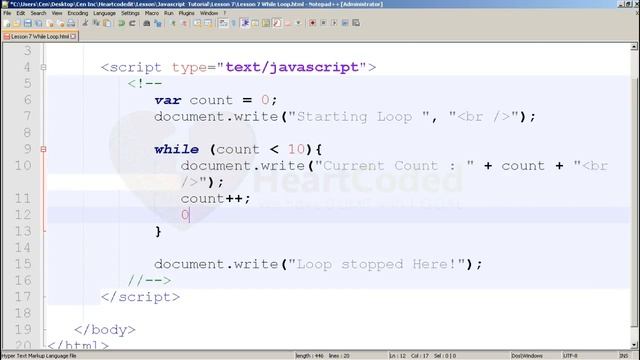The image size is (640, 360).
Task: Open the ? help menu
Action: [x=224, y=13]
